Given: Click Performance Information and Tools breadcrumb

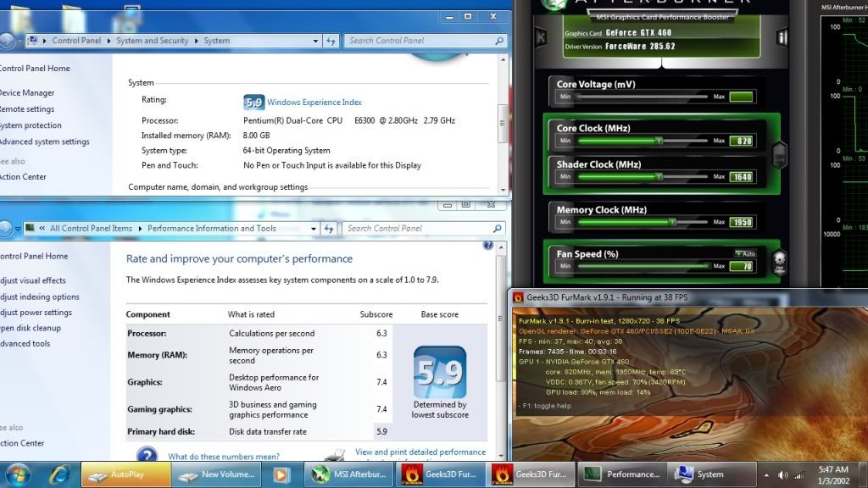Looking at the screenshot, I should tap(211, 228).
